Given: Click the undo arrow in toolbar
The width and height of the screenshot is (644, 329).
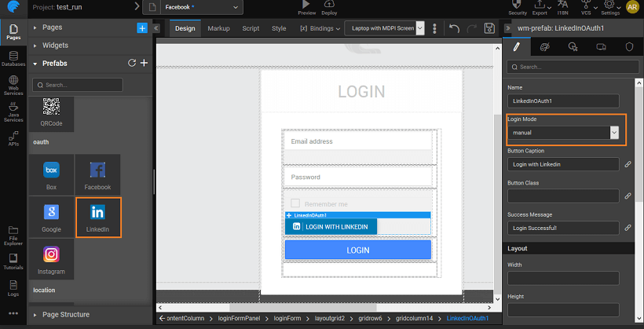Looking at the screenshot, I should coord(455,28).
